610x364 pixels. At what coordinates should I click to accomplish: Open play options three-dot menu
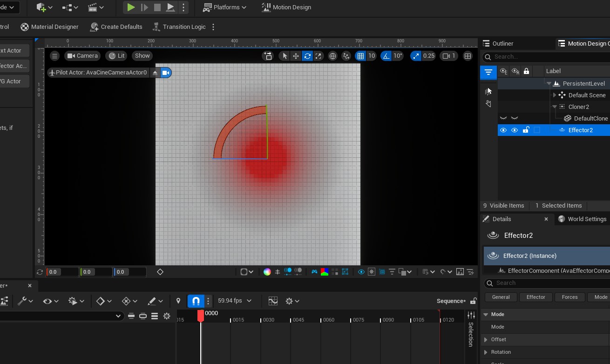(x=183, y=7)
